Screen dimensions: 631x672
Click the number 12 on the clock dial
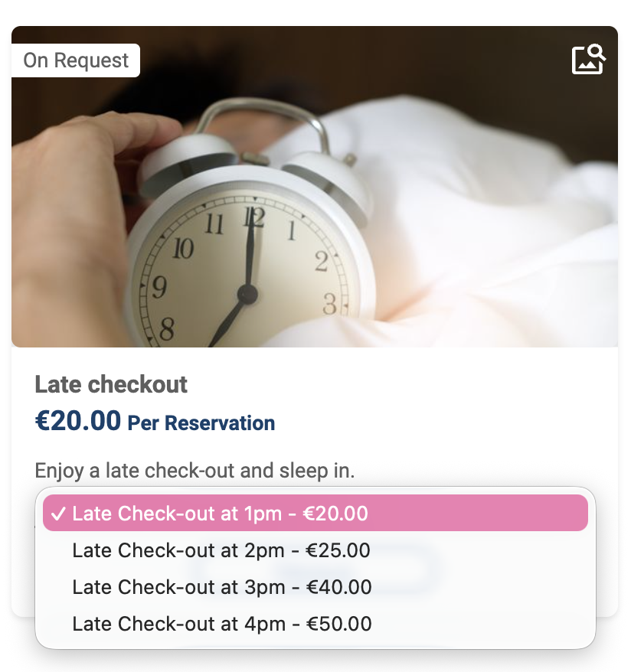point(253,218)
